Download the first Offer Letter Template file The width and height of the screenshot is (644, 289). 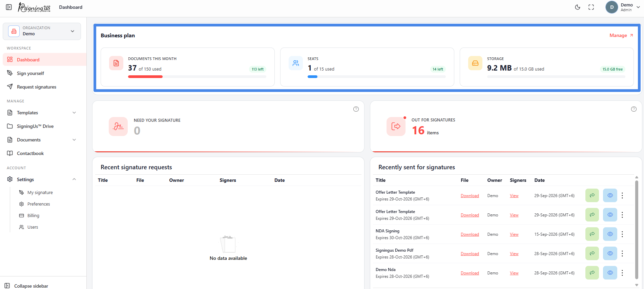[x=470, y=196]
